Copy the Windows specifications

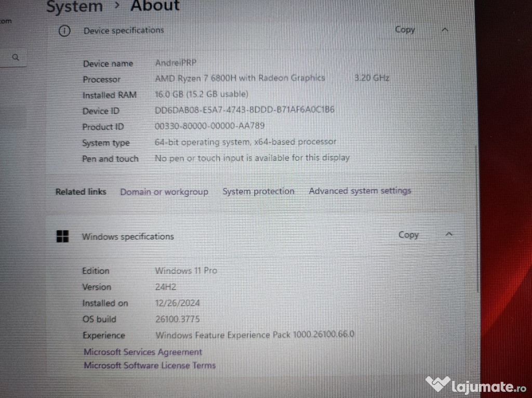point(408,235)
